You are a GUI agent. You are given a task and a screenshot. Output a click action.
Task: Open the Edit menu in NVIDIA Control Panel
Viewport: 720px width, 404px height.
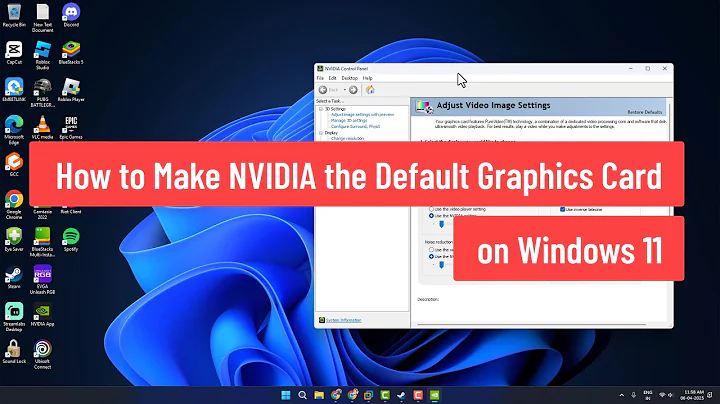(332, 78)
